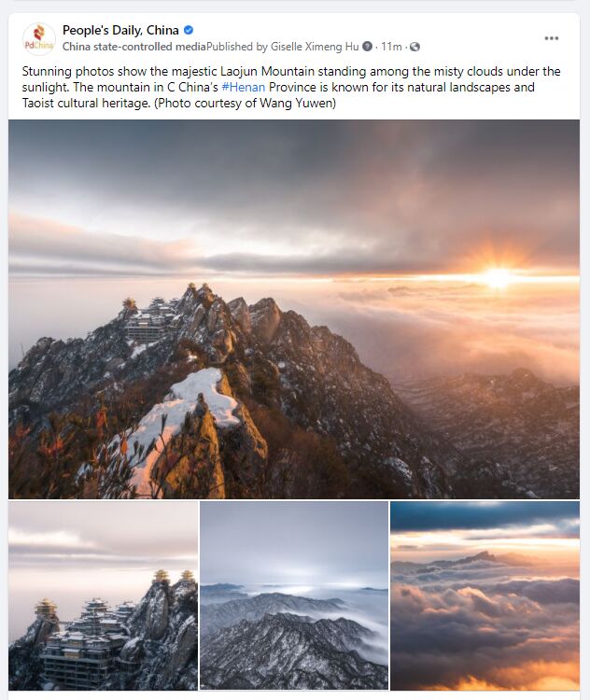Click the #Henan hashtag link
Screen dimensions: 590x700
pyautogui.click(x=244, y=87)
